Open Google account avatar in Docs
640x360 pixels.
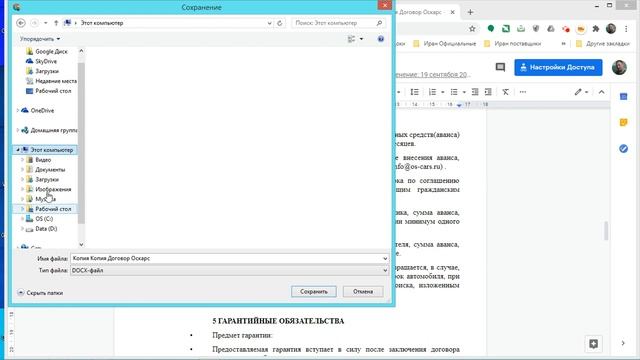tap(619, 67)
